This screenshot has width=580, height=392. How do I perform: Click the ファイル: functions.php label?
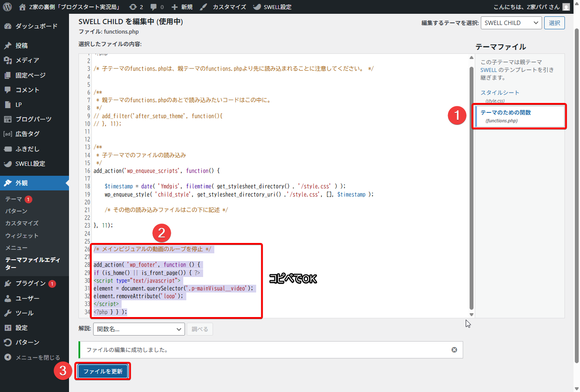pyautogui.click(x=109, y=31)
